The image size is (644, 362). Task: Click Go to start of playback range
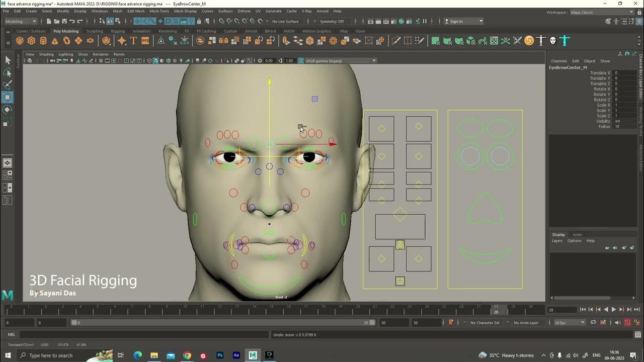pos(583,310)
